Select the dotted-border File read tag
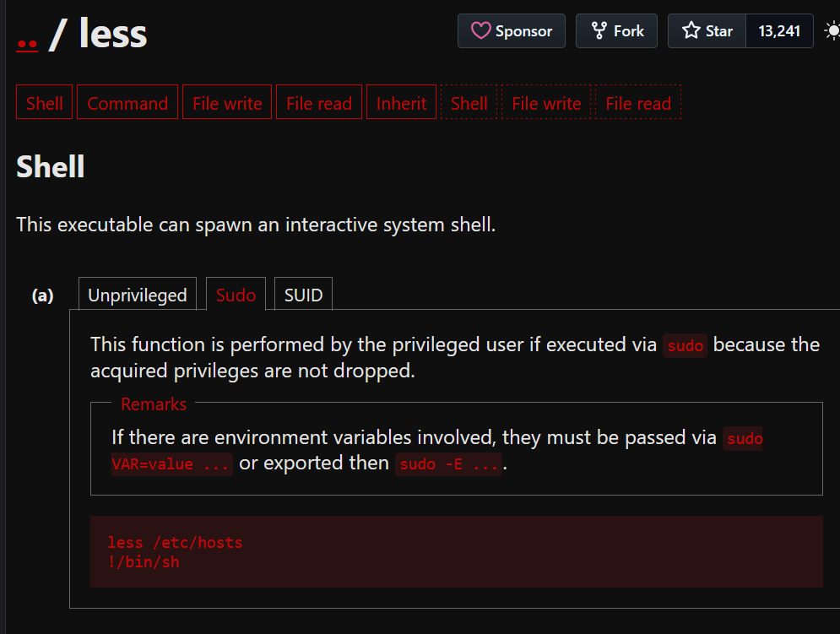The image size is (840, 634). (638, 102)
